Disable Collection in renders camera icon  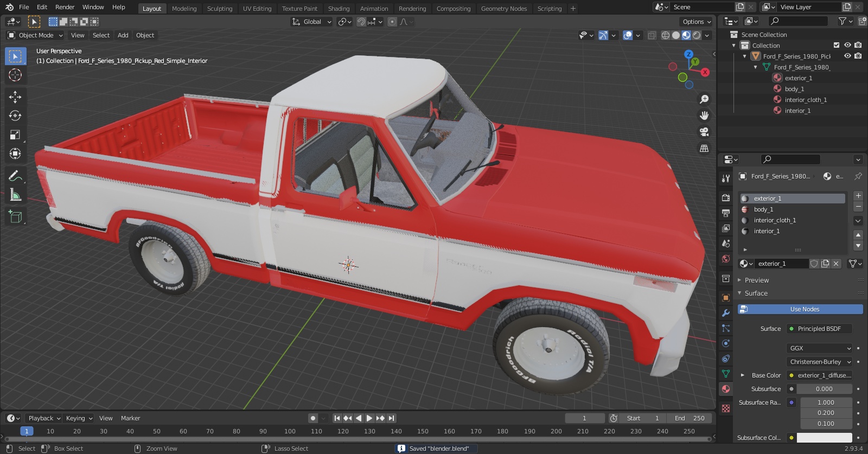point(858,45)
